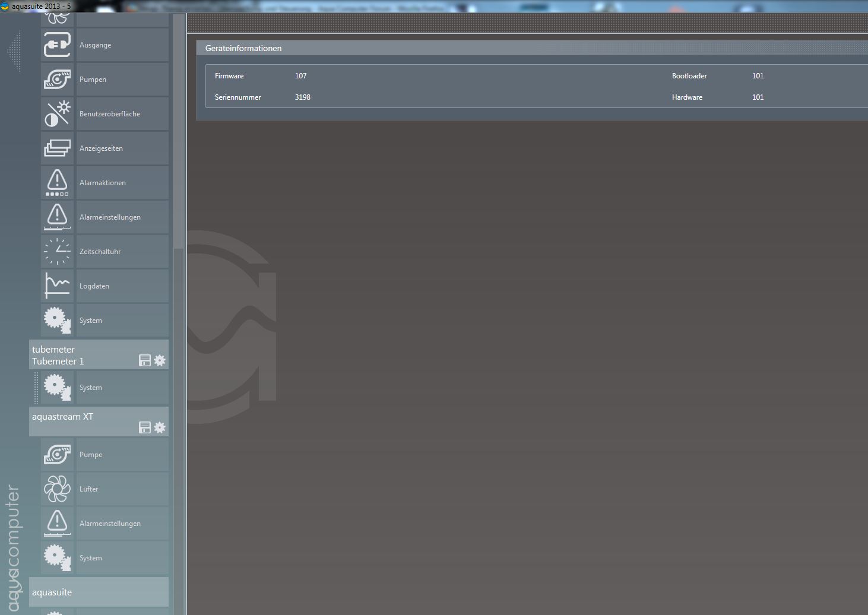Select the Benutzeroberfläche brightness icon

(x=58, y=114)
